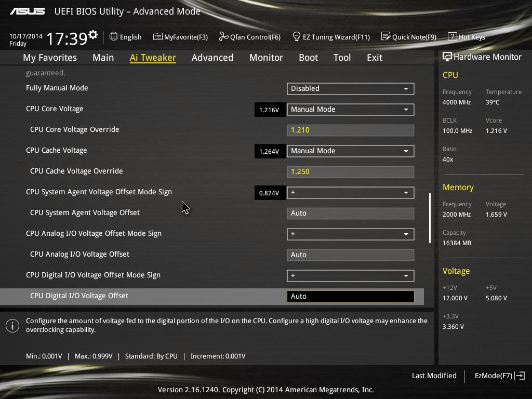This screenshot has height=399, width=532.
Task: Go to the Exit tab
Action: tap(375, 57)
